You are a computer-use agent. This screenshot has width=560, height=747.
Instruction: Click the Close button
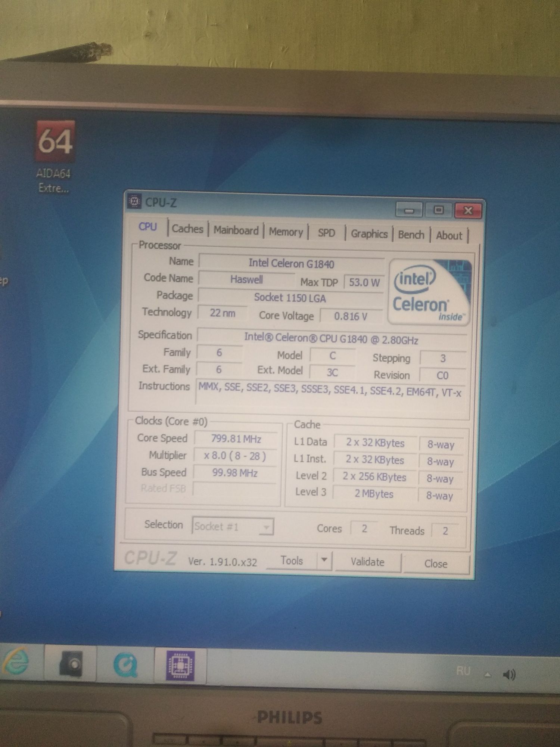pos(436,563)
